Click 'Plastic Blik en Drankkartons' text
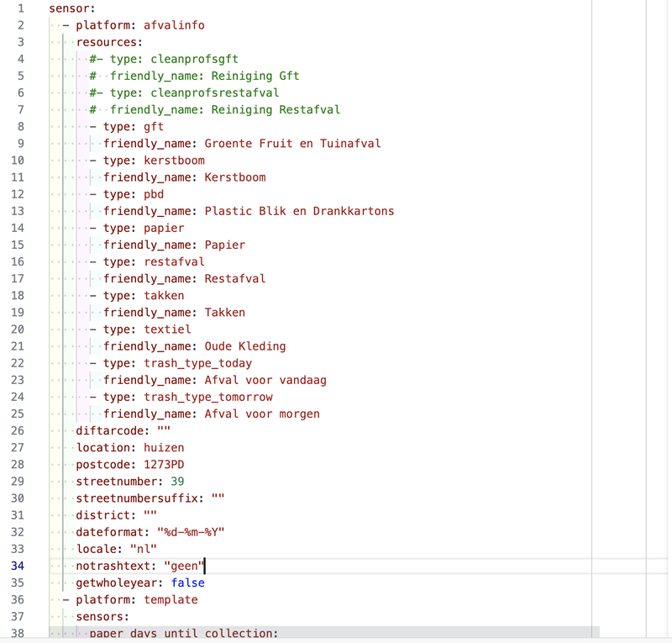The height and width of the screenshot is (643, 672). coord(299,211)
